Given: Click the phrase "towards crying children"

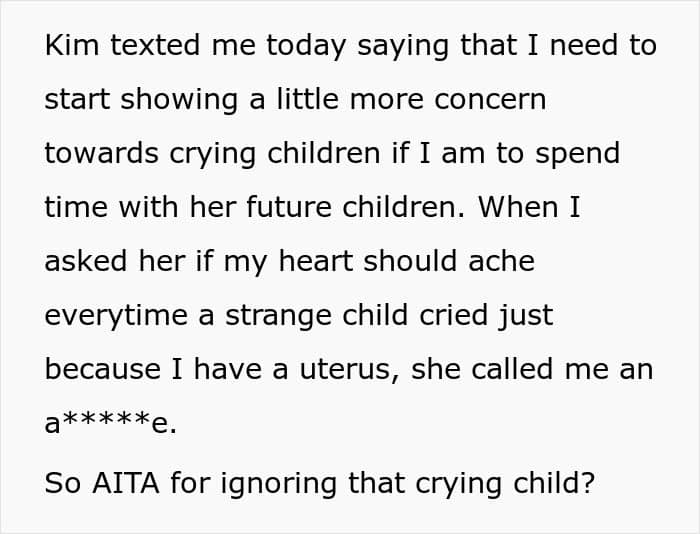Looking at the screenshot, I should point(212,154).
